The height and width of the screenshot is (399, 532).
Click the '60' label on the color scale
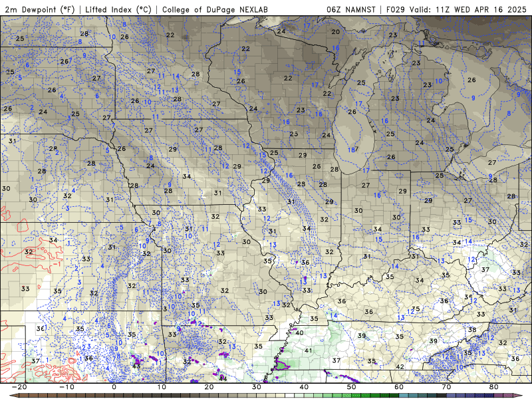[399, 387]
